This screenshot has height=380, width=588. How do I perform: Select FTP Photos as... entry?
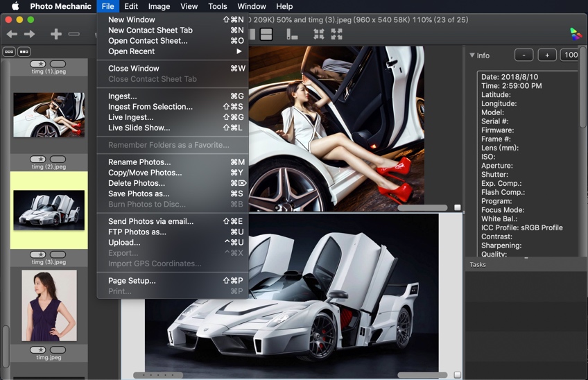(173, 232)
